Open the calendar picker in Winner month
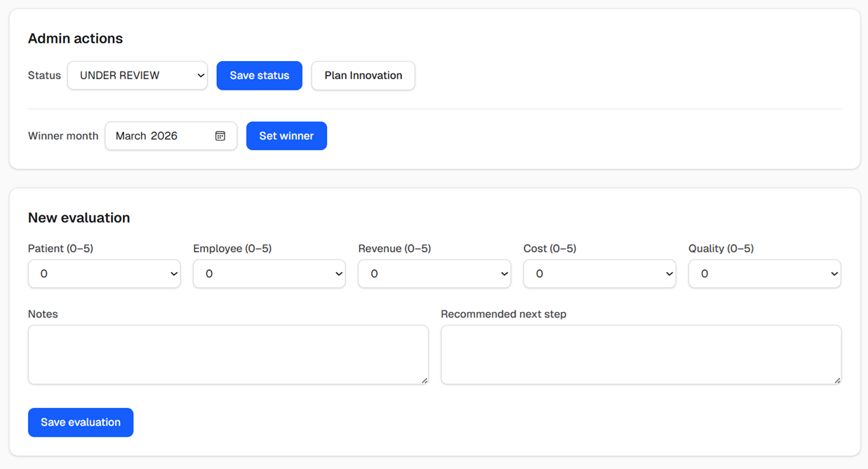This screenshot has width=868, height=469. tap(220, 136)
